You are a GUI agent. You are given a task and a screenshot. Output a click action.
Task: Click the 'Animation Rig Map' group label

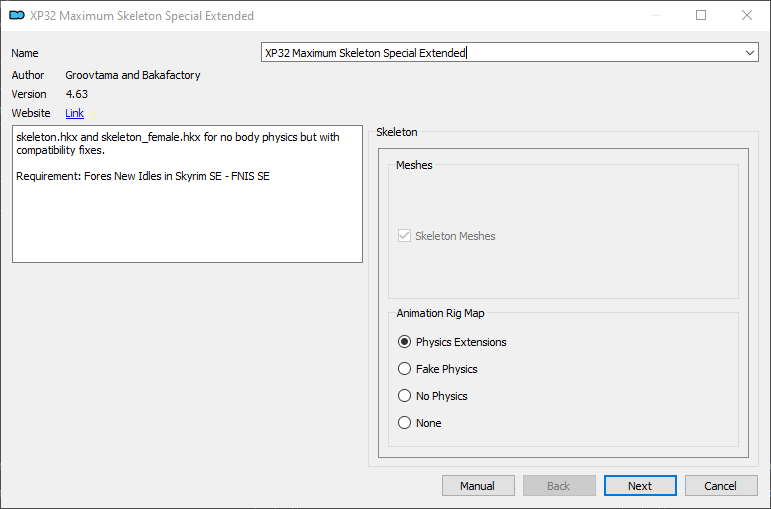440,313
